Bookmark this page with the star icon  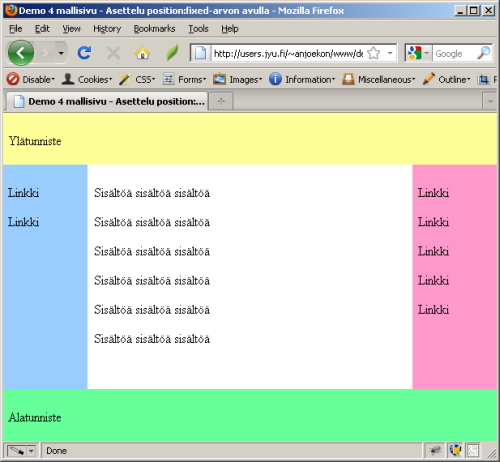click(x=374, y=53)
